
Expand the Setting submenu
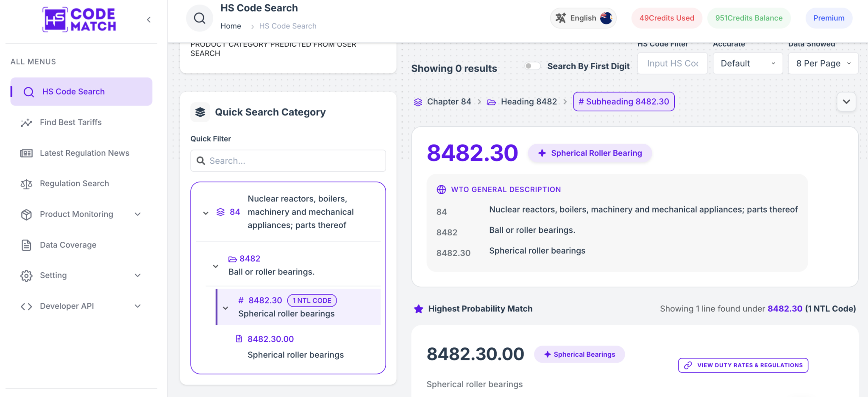137,275
